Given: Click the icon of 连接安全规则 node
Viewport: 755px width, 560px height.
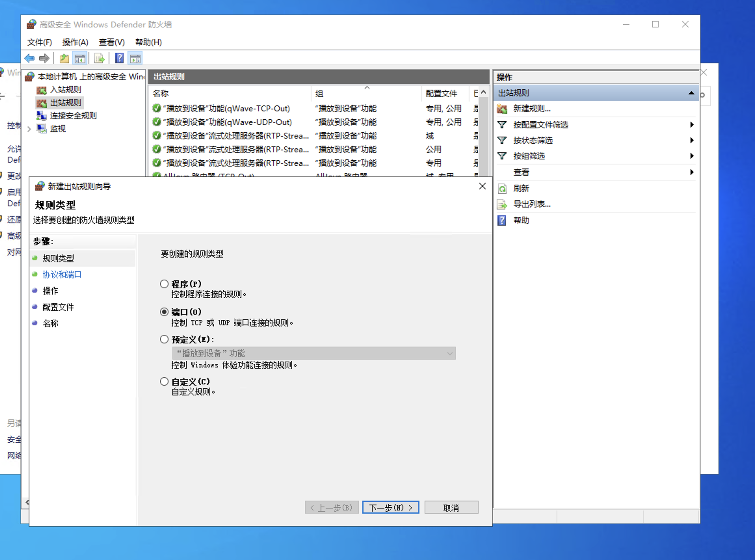Looking at the screenshot, I should [41, 116].
